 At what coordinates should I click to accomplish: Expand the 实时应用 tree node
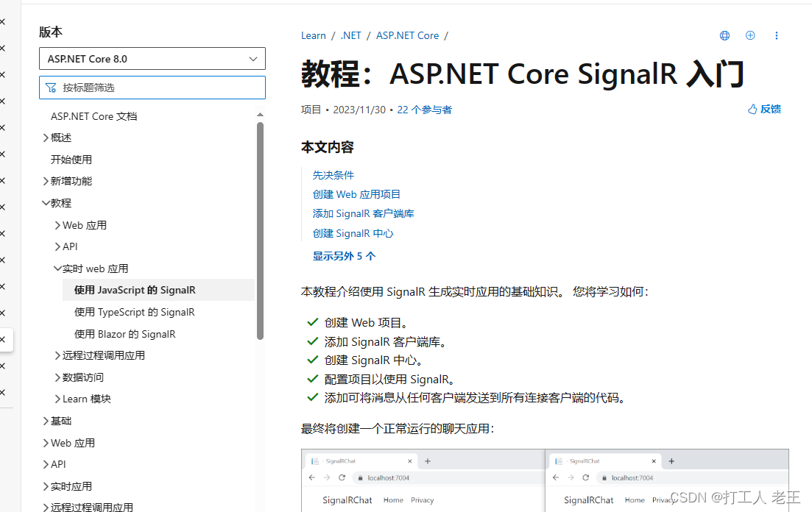[46, 486]
